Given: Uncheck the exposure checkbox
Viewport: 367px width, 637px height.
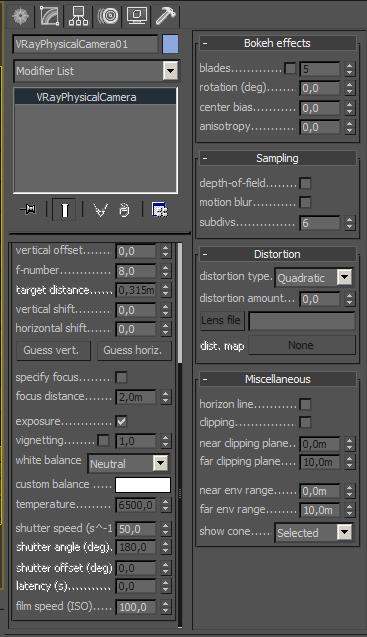Looking at the screenshot, I should [x=121, y=422].
